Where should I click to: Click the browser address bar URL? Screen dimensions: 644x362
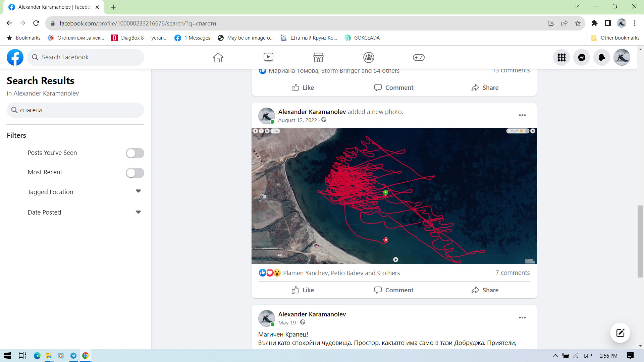coord(138,23)
